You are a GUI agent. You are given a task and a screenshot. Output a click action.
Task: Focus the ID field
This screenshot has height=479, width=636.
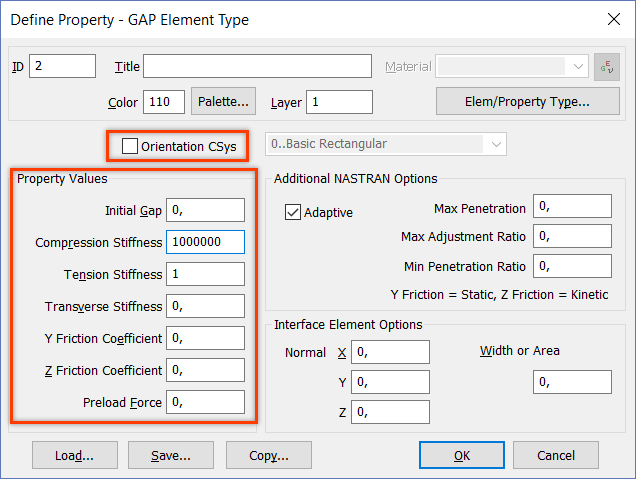62,66
